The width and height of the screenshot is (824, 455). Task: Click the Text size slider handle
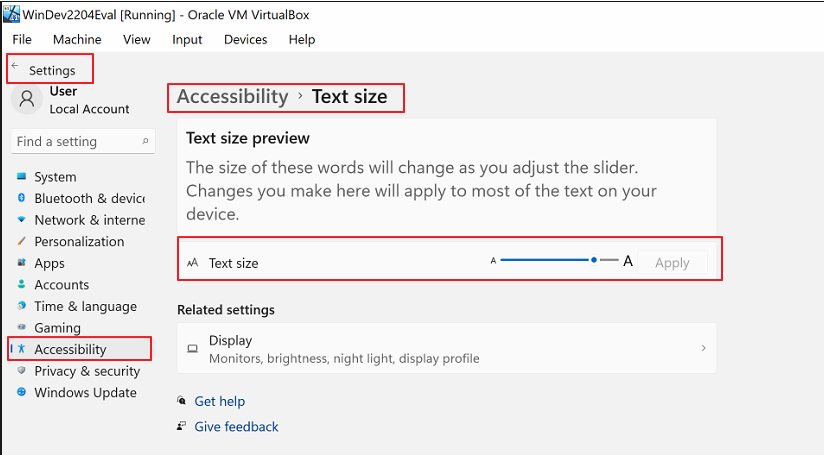tap(594, 260)
